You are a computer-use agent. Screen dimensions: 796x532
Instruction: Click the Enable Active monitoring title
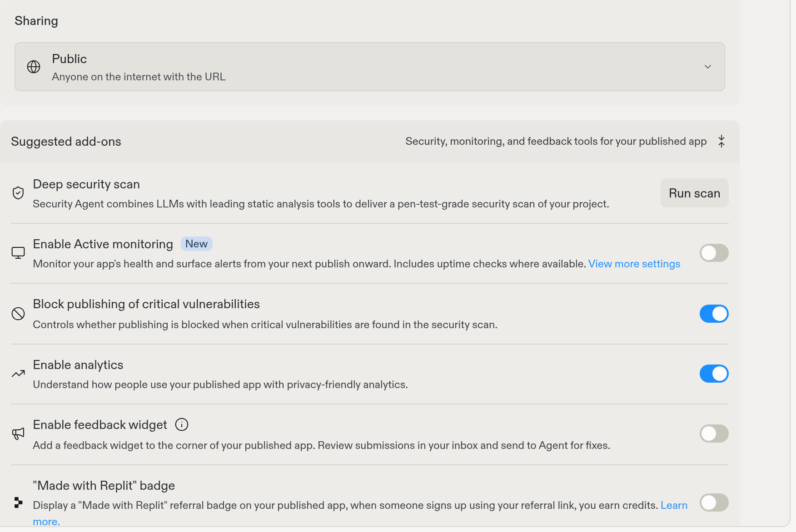coord(103,244)
